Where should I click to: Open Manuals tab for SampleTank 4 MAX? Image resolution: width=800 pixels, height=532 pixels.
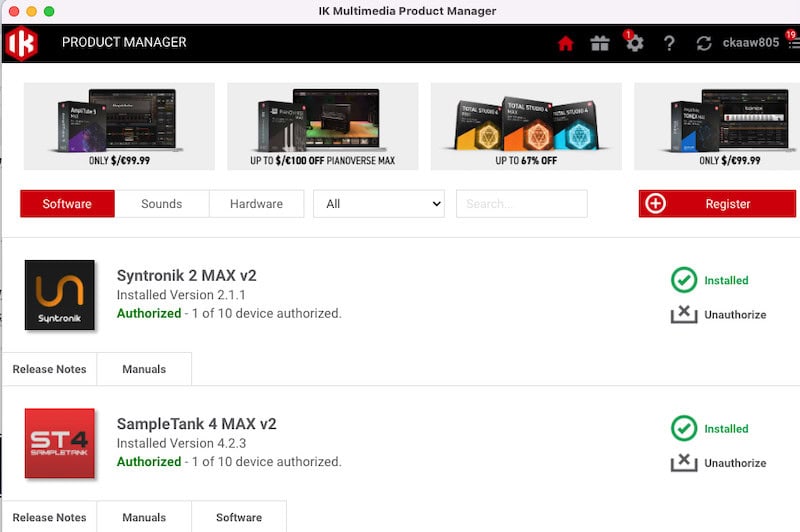tap(144, 517)
